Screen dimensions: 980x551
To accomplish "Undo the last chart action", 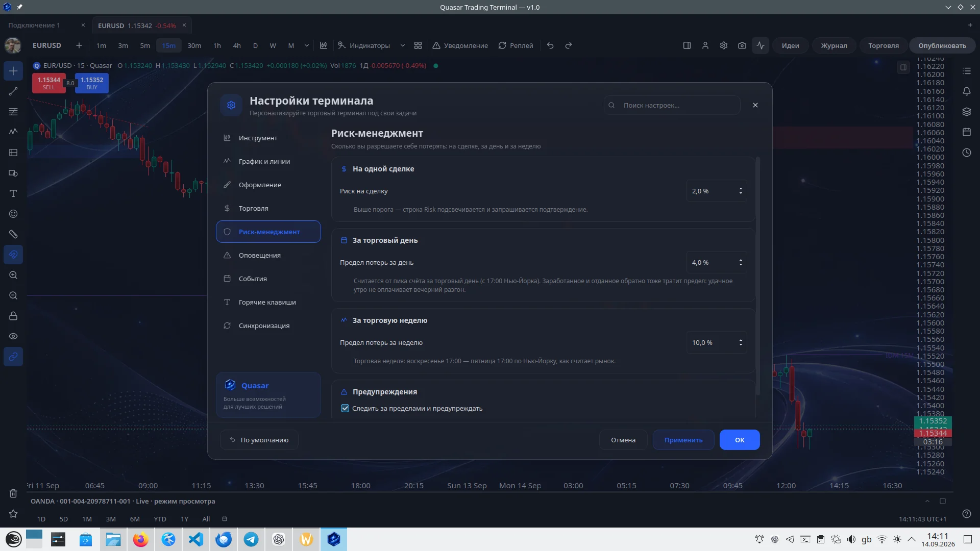I will (550, 45).
